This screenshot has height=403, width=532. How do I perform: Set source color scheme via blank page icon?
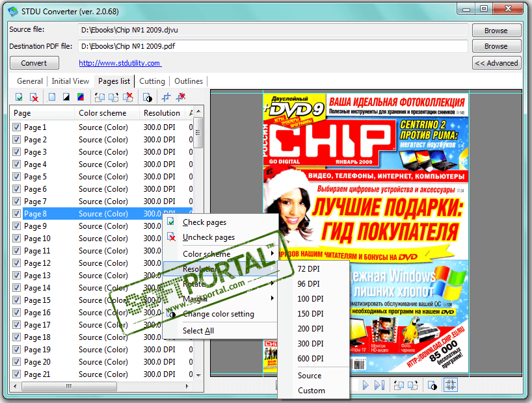tap(52, 97)
